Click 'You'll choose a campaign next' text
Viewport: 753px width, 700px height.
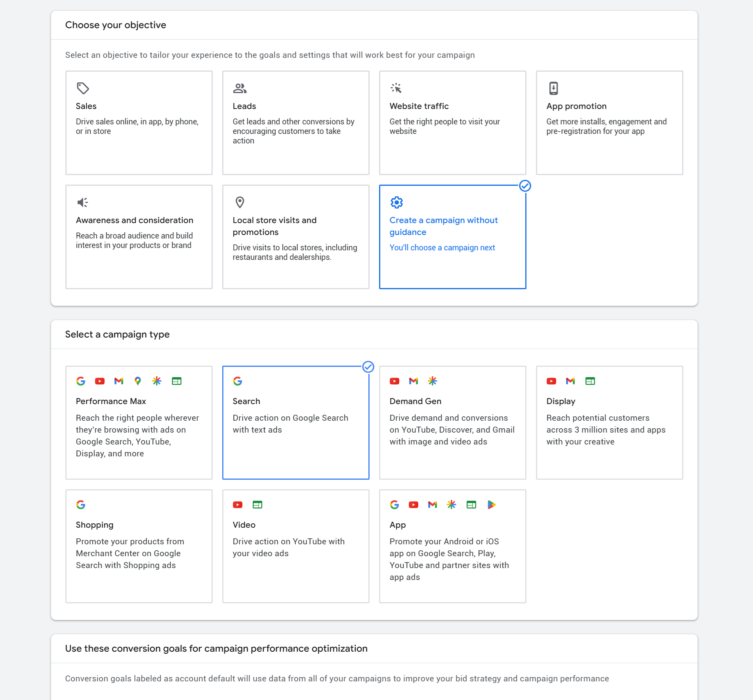click(x=442, y=248)
